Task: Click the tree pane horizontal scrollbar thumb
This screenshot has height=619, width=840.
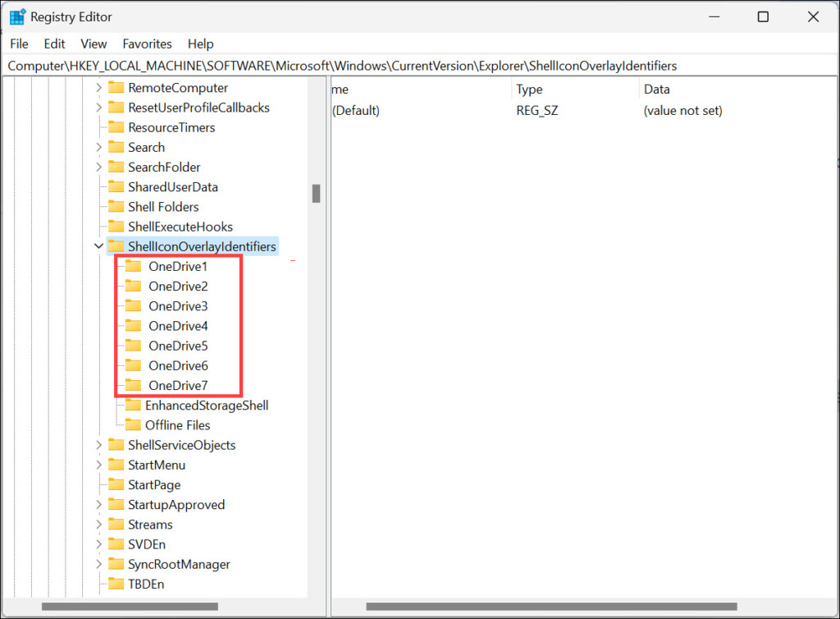Action: click(x=130, y=607)
